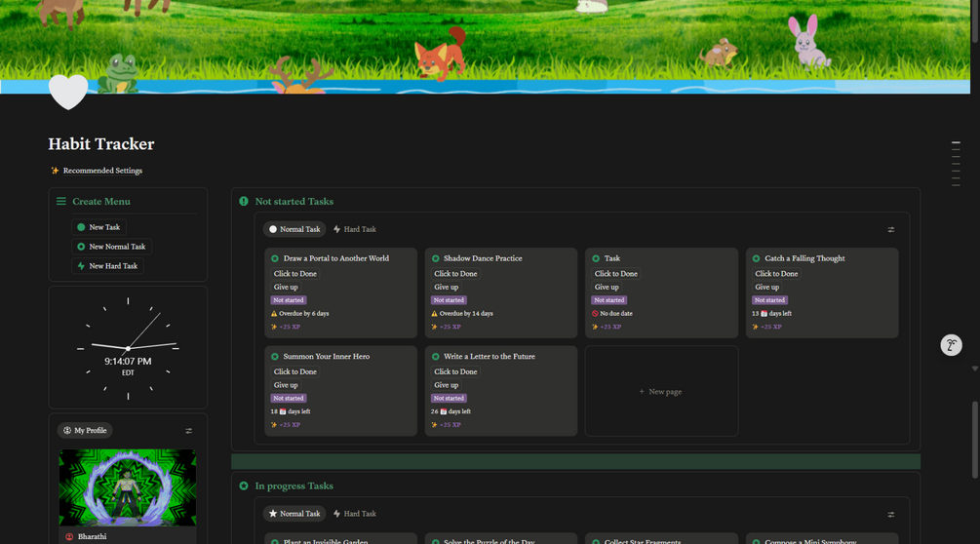
Task: Select Normal Task tab in In progress Tasks
Action: point(294,514)
